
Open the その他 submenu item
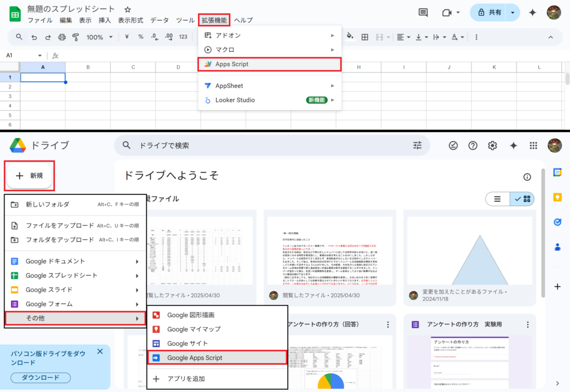point(75,318)
